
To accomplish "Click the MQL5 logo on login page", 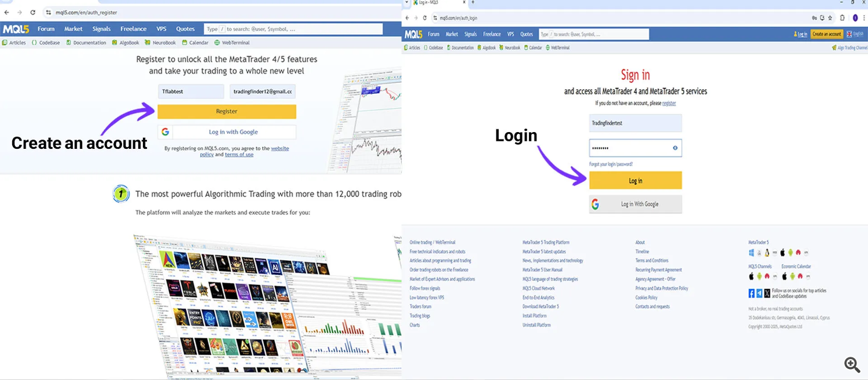I will click(414, 34).
